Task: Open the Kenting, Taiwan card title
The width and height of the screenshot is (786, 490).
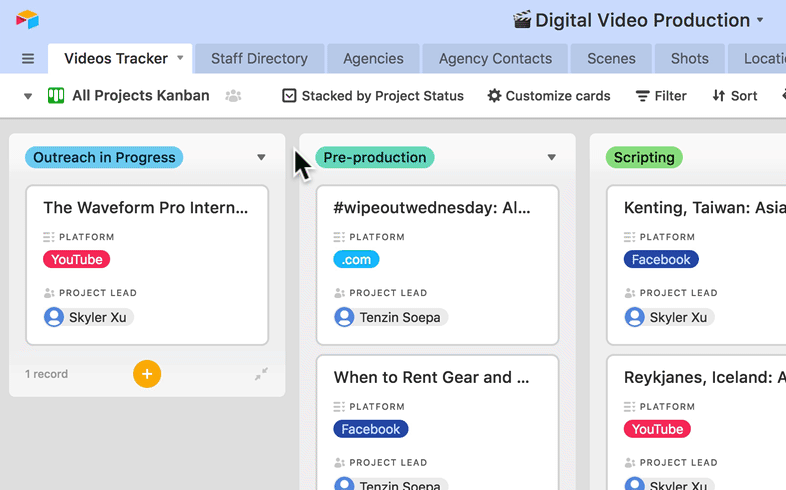Action: click(x=705, y=207)
